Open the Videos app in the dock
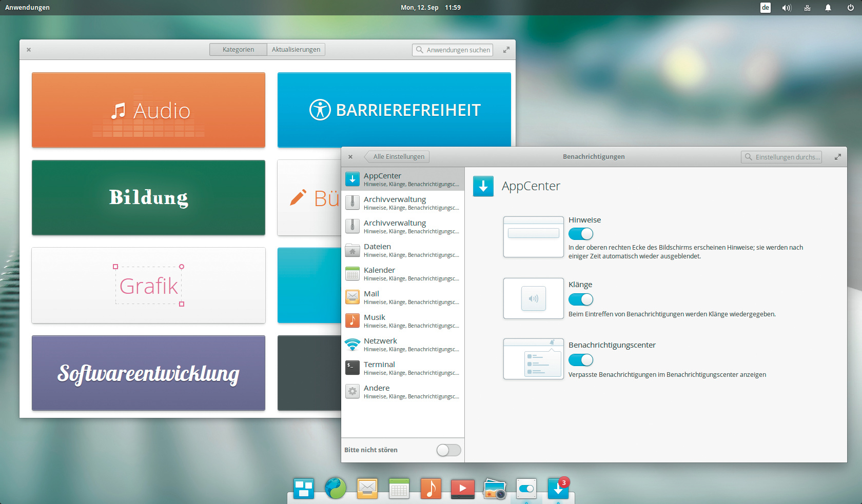This screenshot has height=504, width=862. [x=462, y=489]
